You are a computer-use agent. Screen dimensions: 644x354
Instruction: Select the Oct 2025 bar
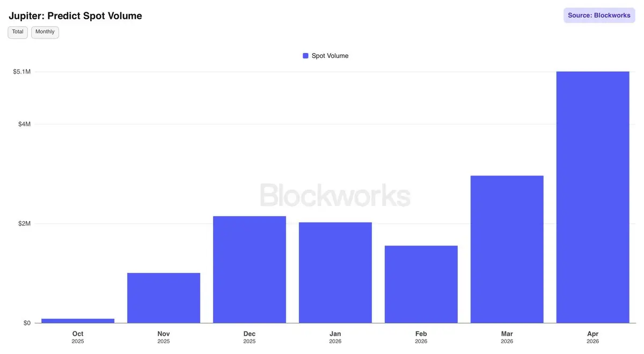click(78, 321)
